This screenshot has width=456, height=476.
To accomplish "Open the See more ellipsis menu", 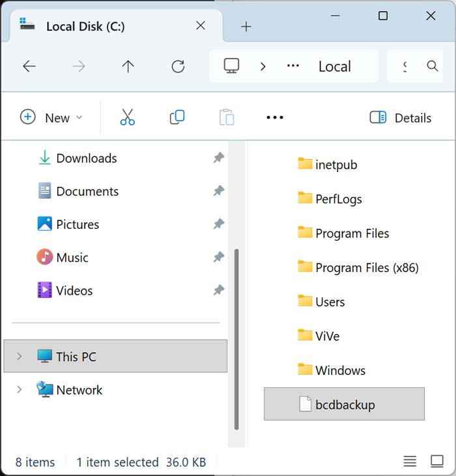I will tap(275, 117).
